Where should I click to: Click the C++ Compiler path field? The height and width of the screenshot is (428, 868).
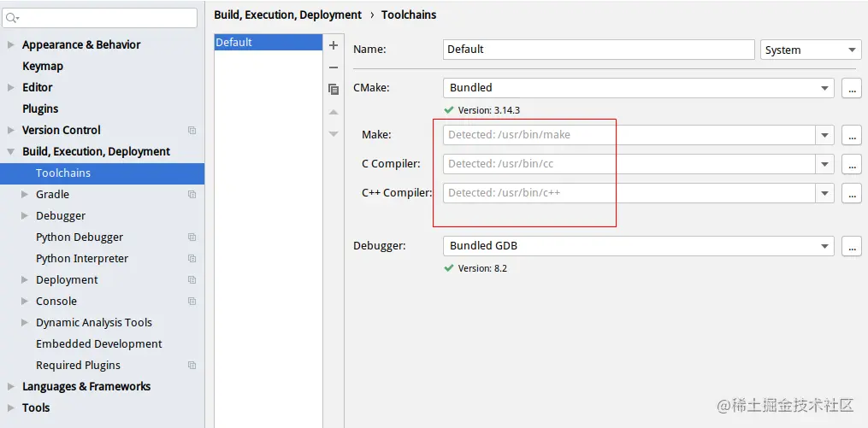pos(629,193)
